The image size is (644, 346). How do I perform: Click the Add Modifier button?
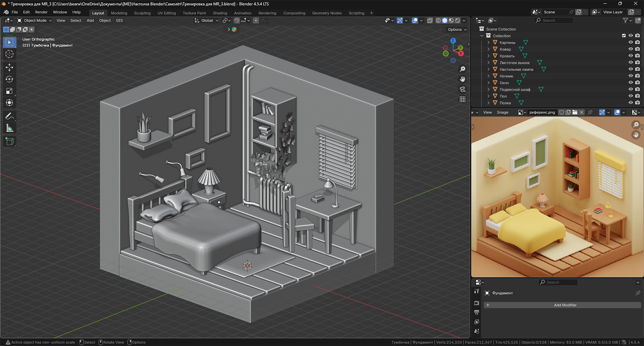[x=565, y=305]
